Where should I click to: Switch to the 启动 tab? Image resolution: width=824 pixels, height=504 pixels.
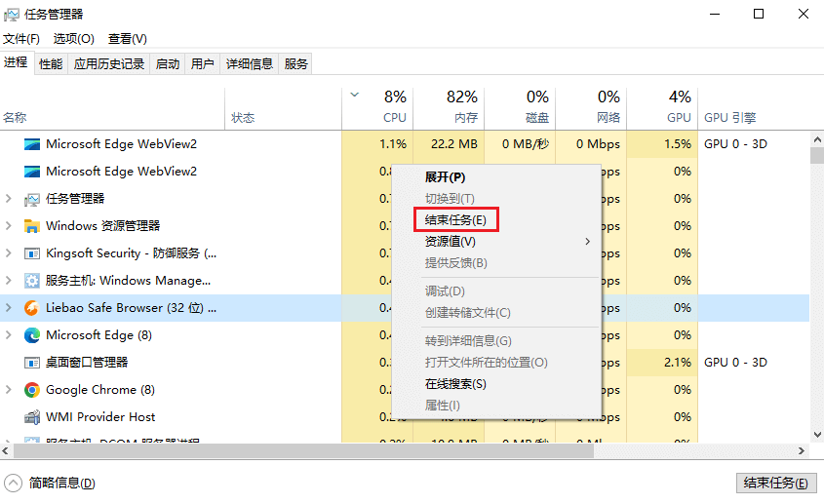pos(168,64)
